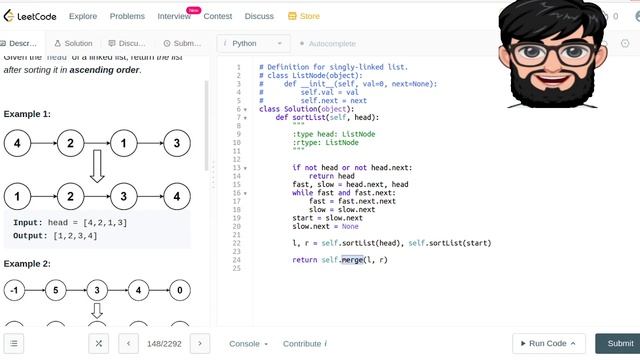This screenshot has width=640, height=360.
Task: Open the Interview menu
Action: [174, 16]
